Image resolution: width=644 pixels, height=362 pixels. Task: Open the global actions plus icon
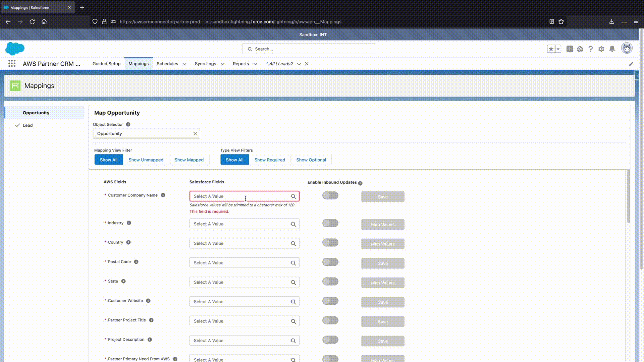click(x=570, y=49)
